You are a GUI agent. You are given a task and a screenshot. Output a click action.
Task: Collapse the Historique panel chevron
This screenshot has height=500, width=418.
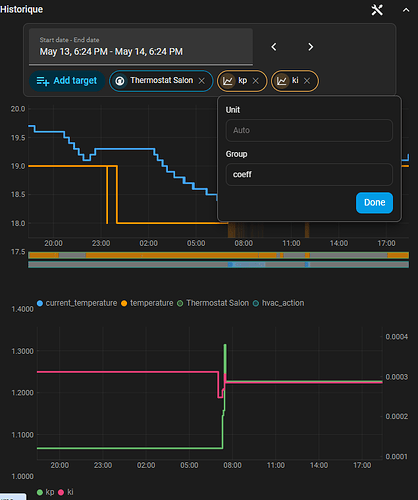point(406,10)
